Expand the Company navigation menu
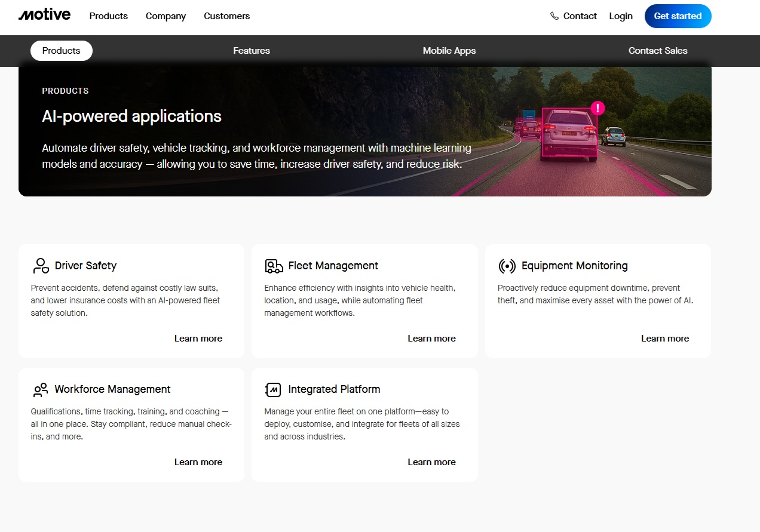 click(x=166, y=16)
